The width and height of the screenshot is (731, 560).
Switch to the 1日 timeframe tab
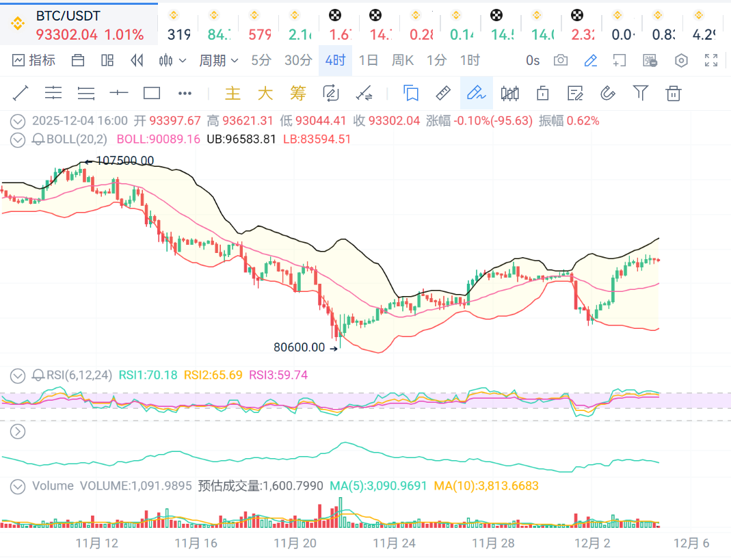368,61
